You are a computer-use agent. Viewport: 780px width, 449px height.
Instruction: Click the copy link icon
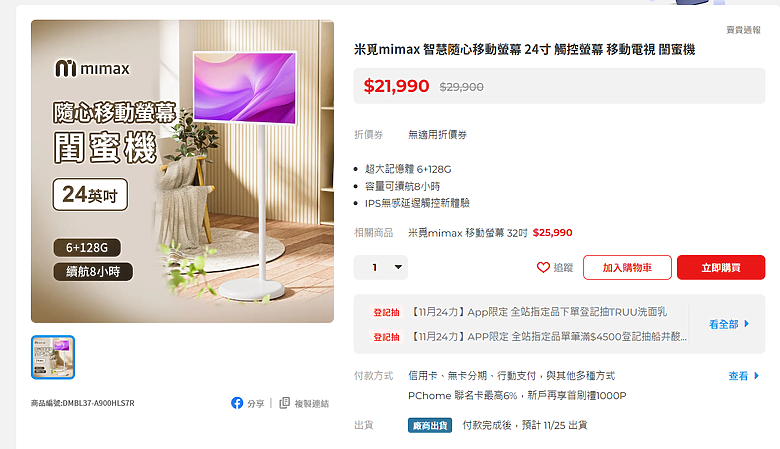tap(285, 403)
